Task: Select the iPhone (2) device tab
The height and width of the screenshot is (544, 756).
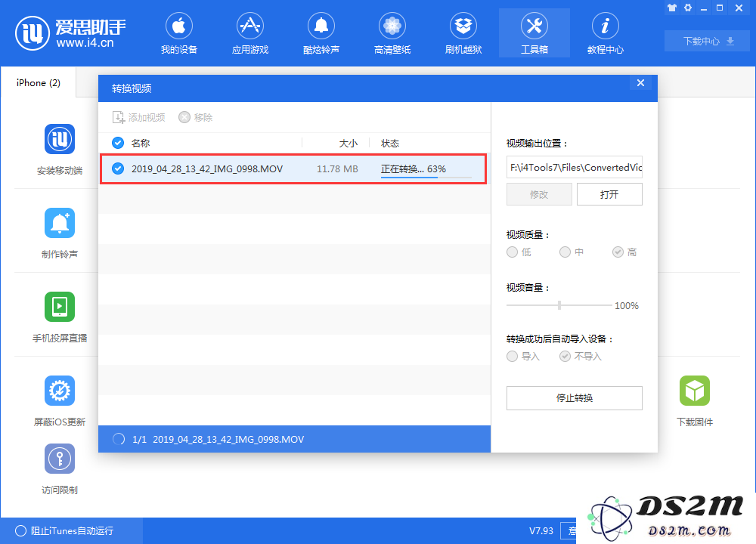Action: (x=39, y=83)
